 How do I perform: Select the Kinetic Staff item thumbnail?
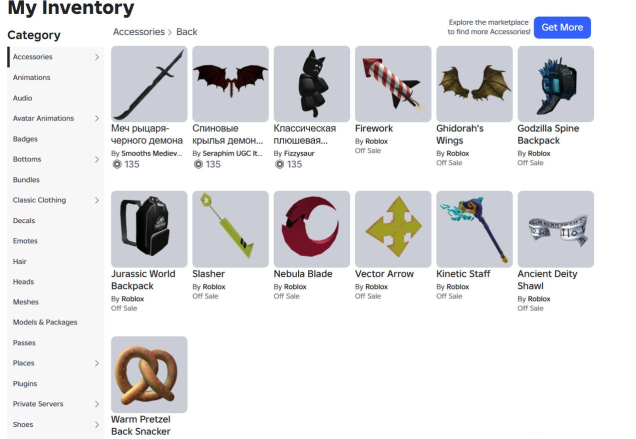[474, 229]
